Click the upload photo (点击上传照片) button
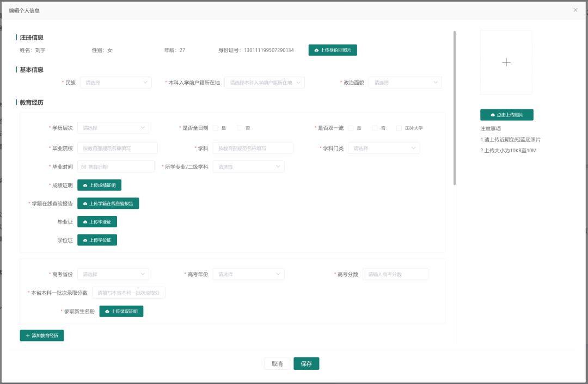This screenshot has width=588, height=384. pyautogui.click(x=506, y=115)
